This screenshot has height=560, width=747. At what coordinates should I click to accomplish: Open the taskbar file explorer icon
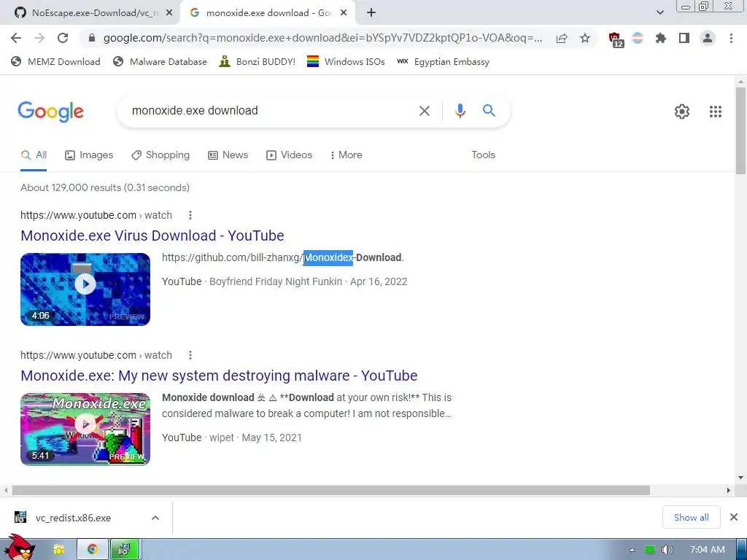59,550
